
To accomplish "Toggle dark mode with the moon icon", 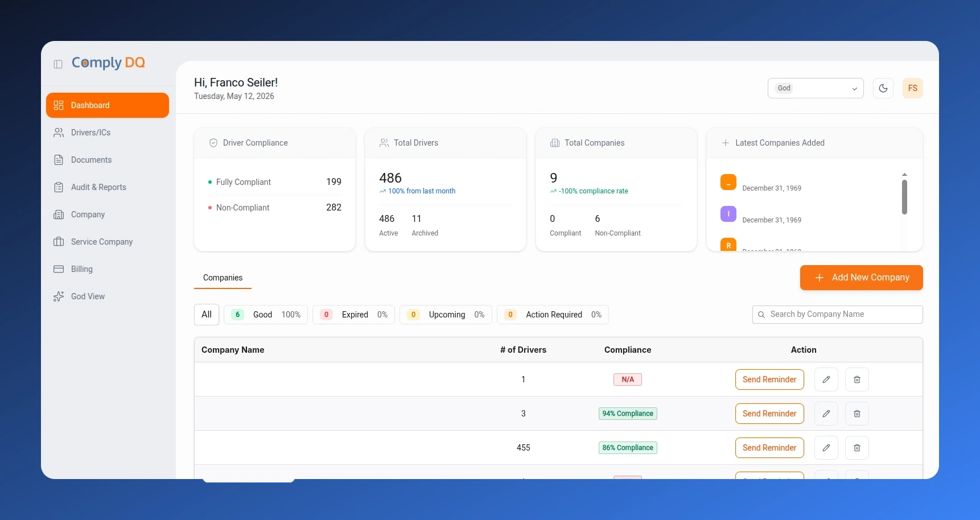I will click(883, 88).
